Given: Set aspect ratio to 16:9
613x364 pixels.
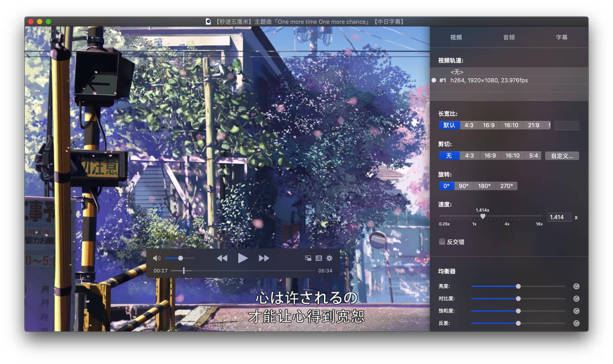Looking at the screenshot, I should (x=489, y=125).
